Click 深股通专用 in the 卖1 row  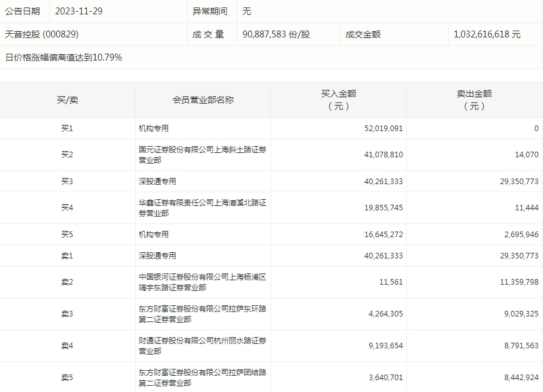[x=157, y=256]
